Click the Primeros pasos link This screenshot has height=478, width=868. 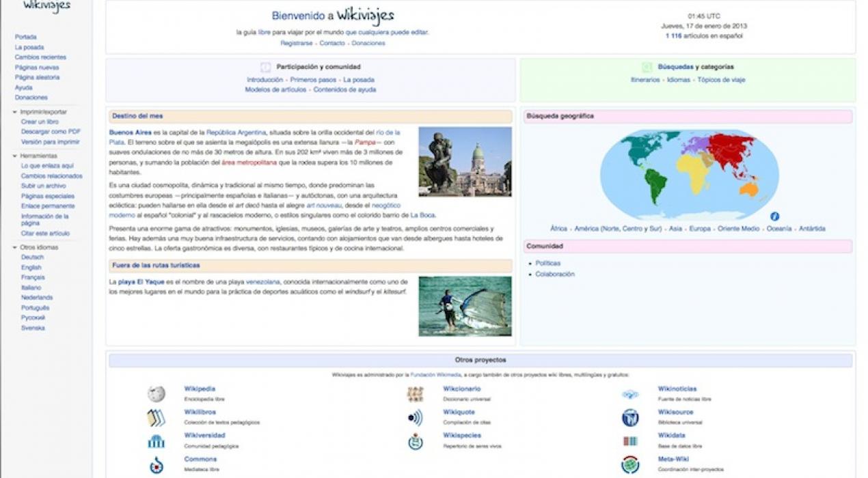coord(313,80)
